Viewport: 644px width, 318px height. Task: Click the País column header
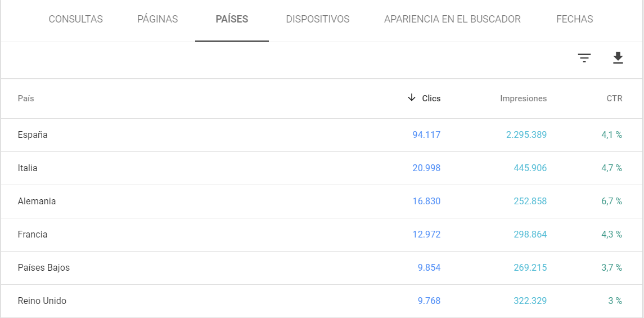[26, 98]
